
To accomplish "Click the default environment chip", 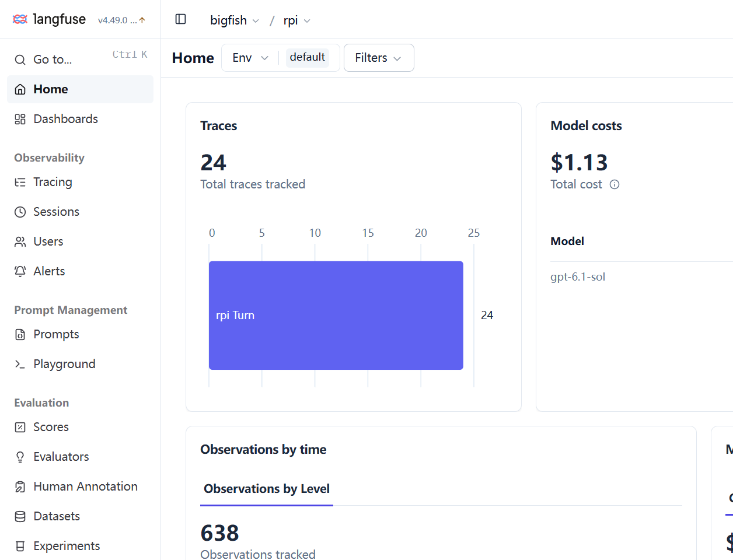I will point(308,57).
